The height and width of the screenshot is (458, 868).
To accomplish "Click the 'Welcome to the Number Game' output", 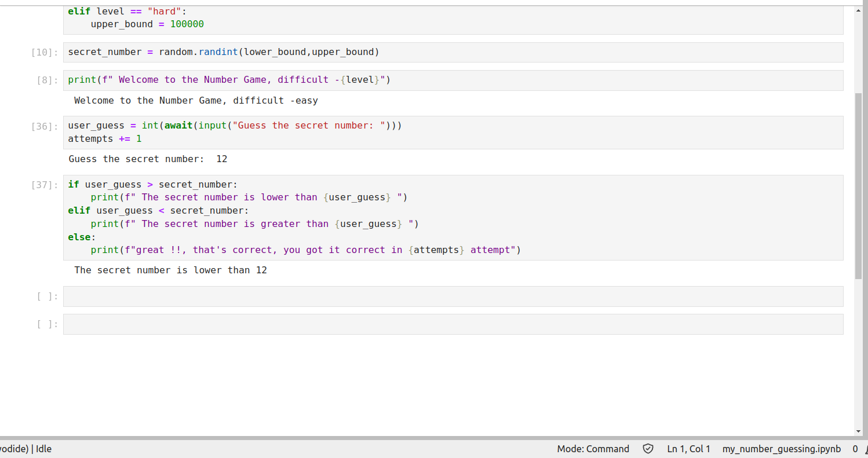I will tap(196, 101).
